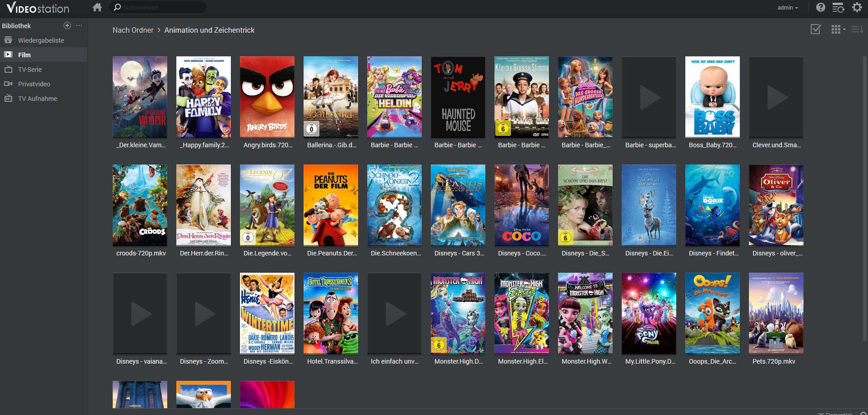Open the Die Legende von Oz poster
Screen dimensions: 868x415
(267, 205)
